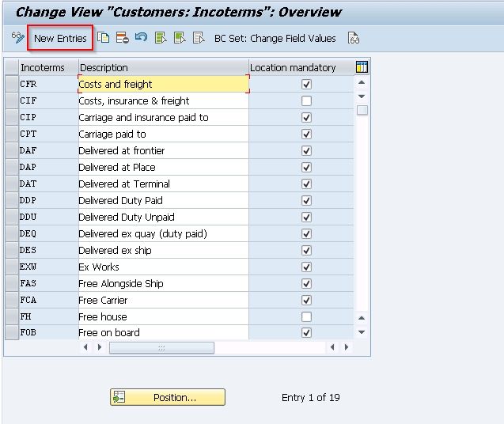Click the Copy As icon
Screen dimensions: 504x424
103,38
